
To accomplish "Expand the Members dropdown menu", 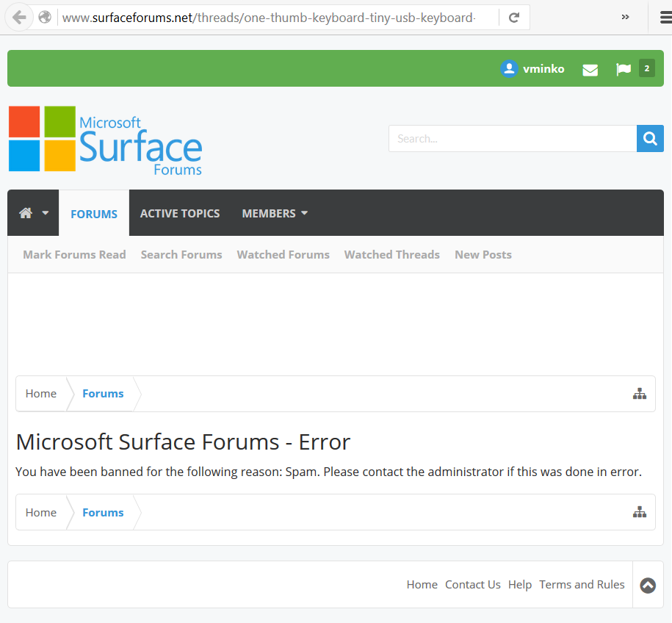I will (275, 213).
